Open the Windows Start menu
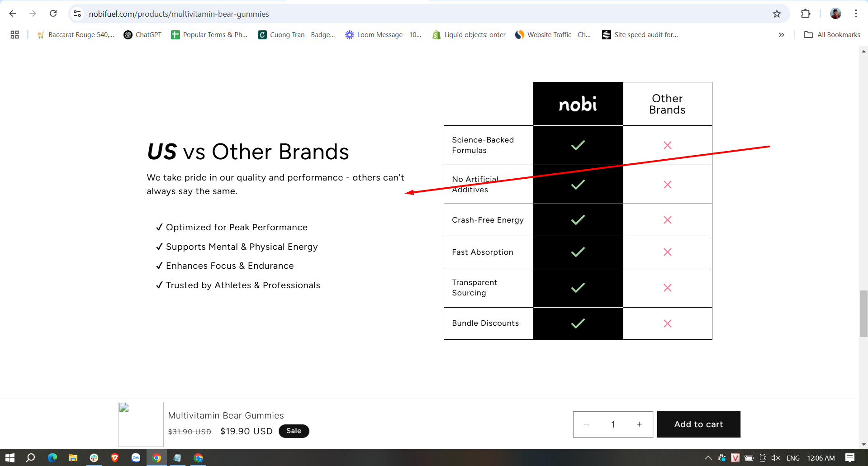This screenshot has height=466, width=868. click(x=10, y=458)
